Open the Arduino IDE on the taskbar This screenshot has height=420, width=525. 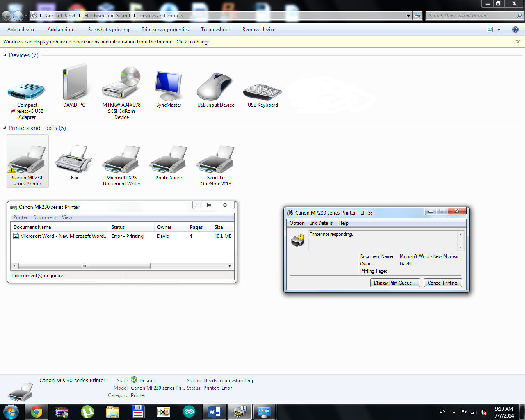click(x=189, y=412)
